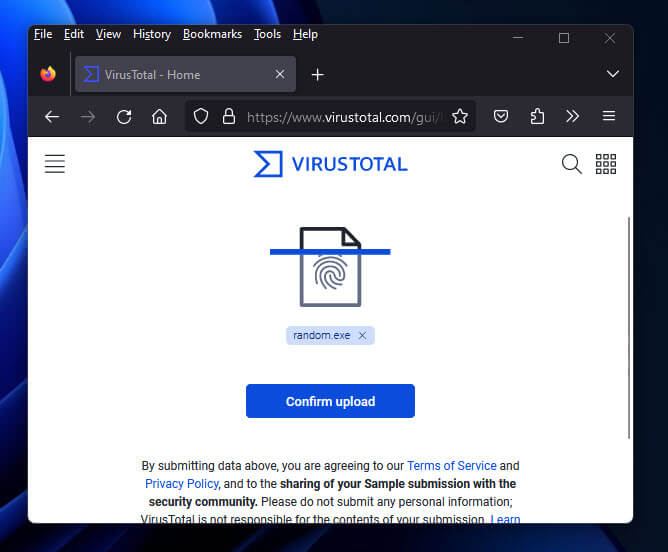668x552 pixels.
Task: Click the page vertical scrollbar
Action: tap(629, 328)
